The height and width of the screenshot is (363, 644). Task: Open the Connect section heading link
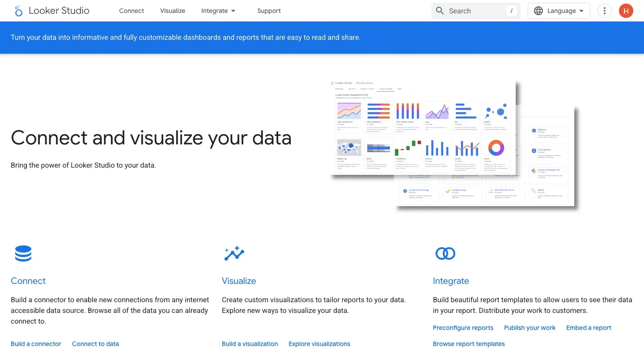pyautogui.click(x=28, y=281)
